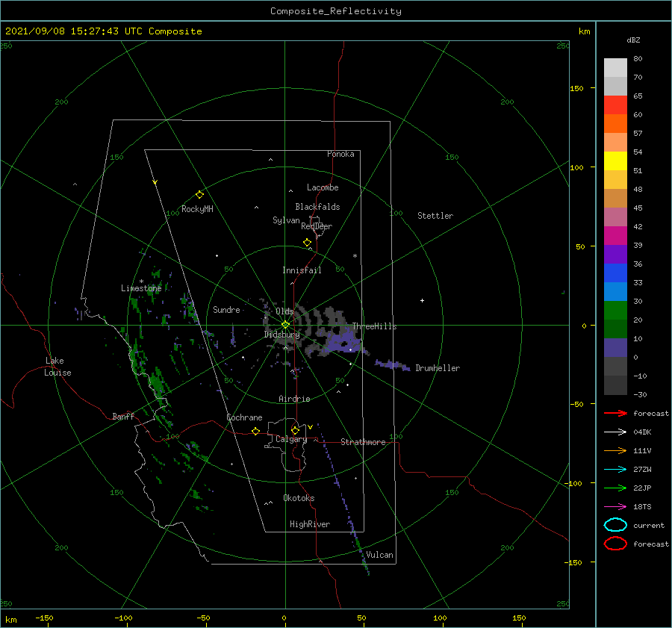
Task: Click the Sylvan label
Action: pyautogui.click(x=286, y=220)
